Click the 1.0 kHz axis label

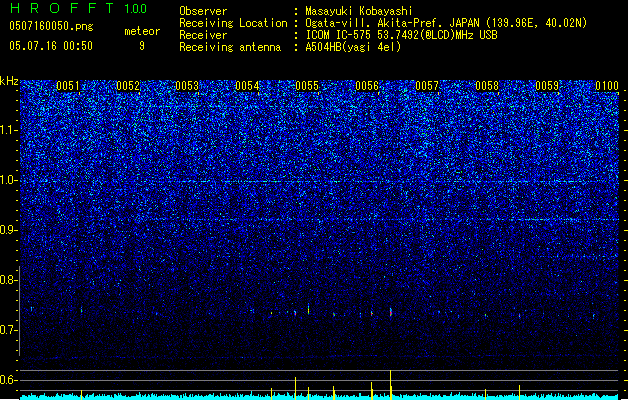tap(8, 180)
